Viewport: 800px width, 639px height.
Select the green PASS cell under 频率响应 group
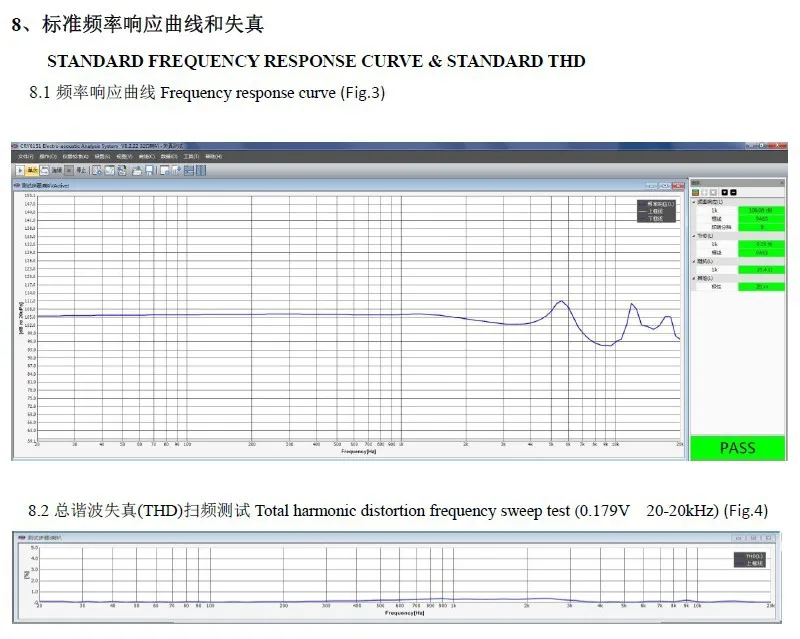click(x=761, y=218)
